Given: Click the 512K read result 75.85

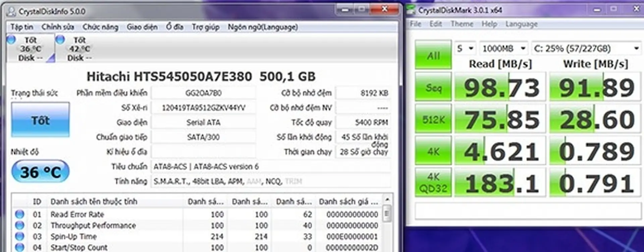Looking at the screenshot, I should [500, 119].
